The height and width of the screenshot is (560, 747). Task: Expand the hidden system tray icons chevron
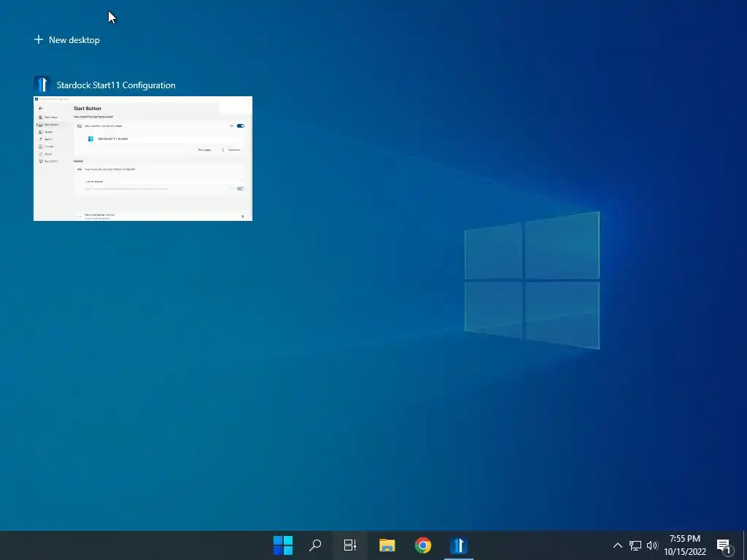(617, 545)
